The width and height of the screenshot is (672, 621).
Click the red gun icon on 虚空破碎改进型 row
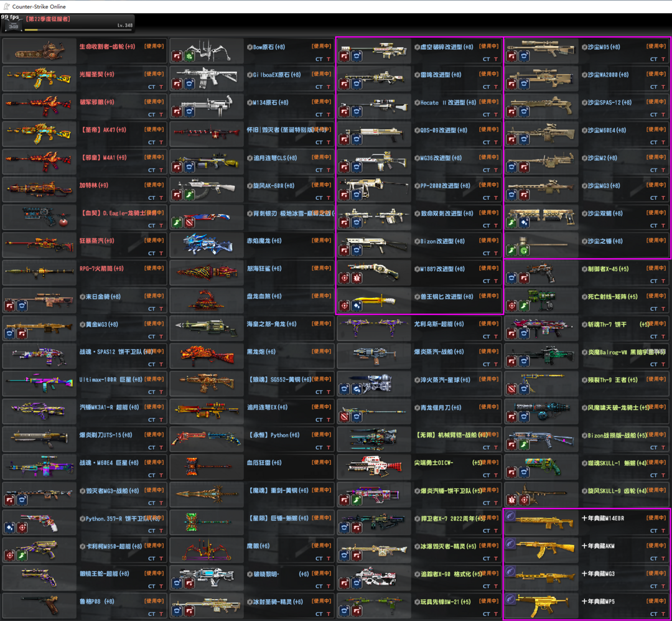tap(345, 56)
